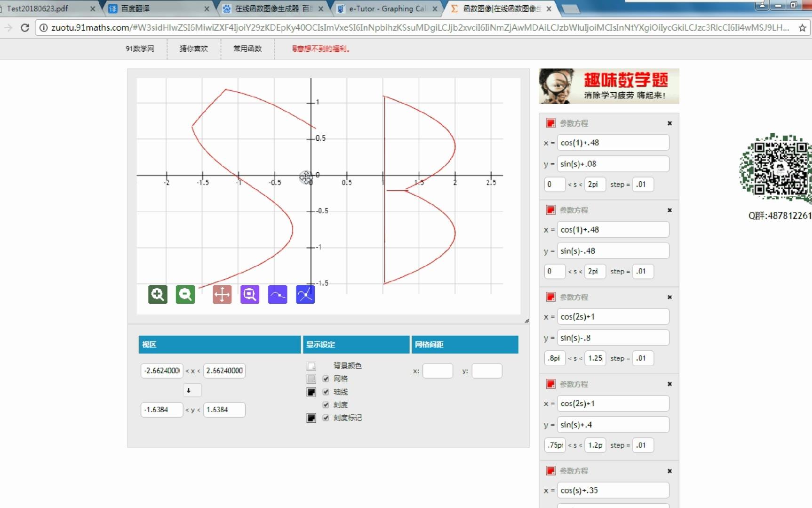Close the e-Tutor browser tab

(435, 8)
